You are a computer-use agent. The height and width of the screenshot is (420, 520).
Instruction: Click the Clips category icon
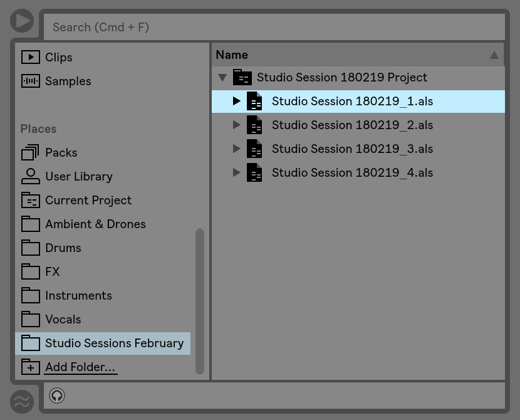point(30,57)
